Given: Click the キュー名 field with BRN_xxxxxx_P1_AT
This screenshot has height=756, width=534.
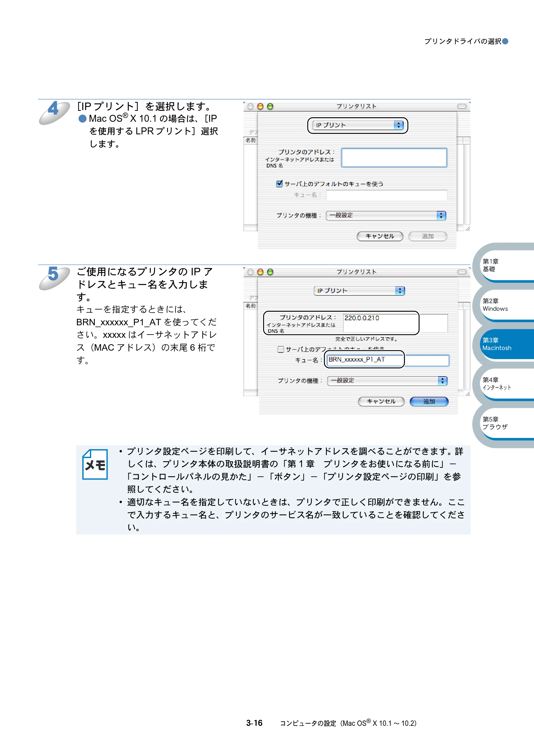Looking at the screenshot, I should pos(388,360).
